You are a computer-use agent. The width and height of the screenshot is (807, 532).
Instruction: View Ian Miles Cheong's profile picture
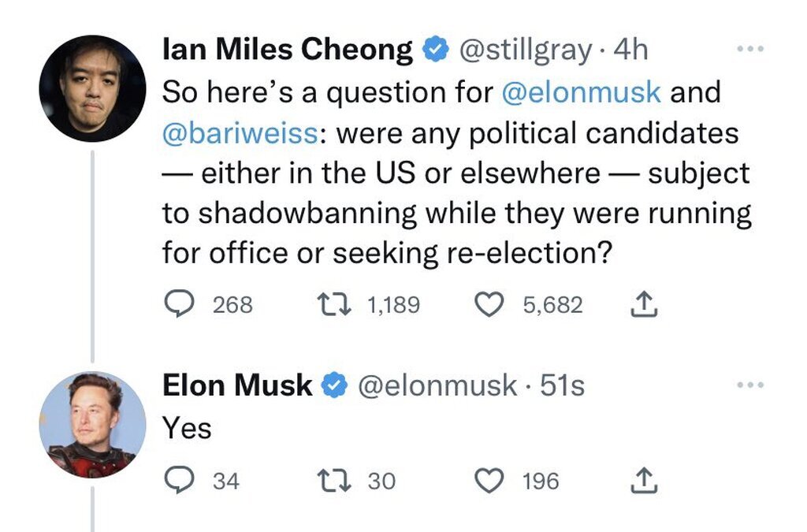coord(92,88)
